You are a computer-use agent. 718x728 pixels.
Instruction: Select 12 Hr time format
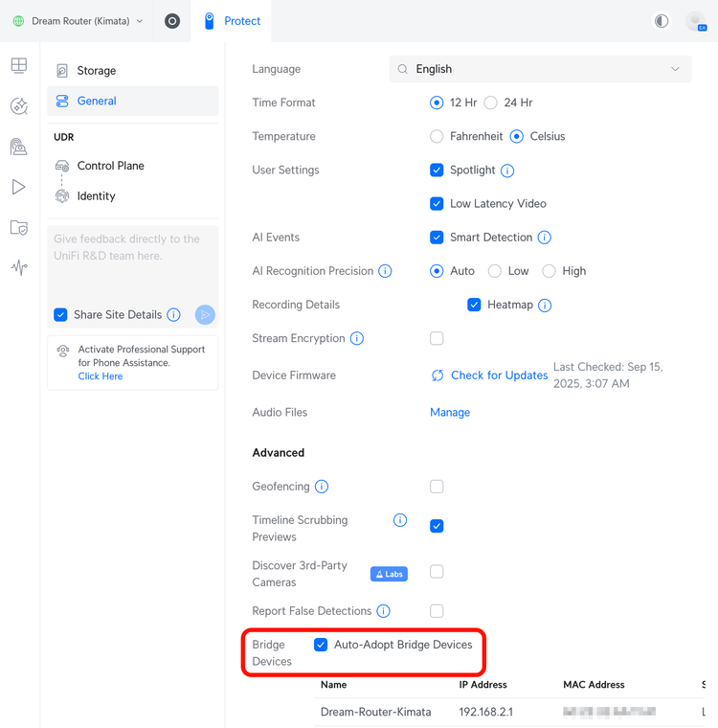[x=437, y=102]
